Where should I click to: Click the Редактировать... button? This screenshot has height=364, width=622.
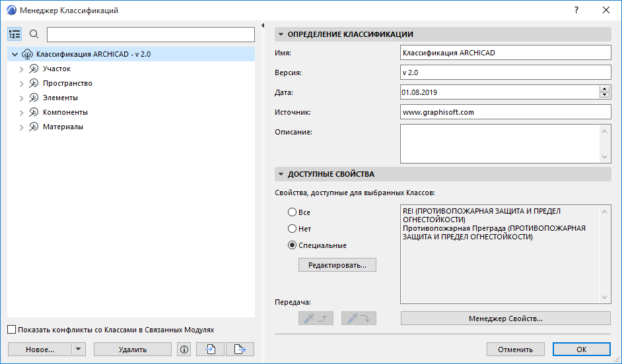[x=337, y=265]
